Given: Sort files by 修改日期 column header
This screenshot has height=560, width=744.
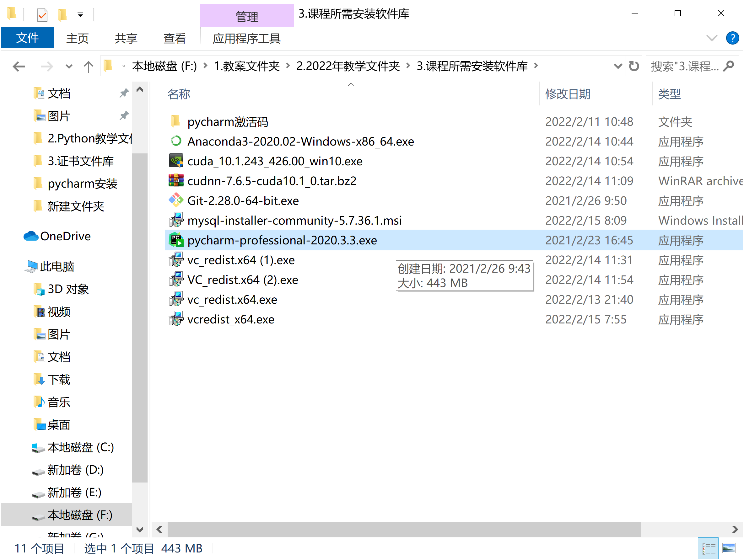Looking at the screenshot, I should click(x=568, y=94).
